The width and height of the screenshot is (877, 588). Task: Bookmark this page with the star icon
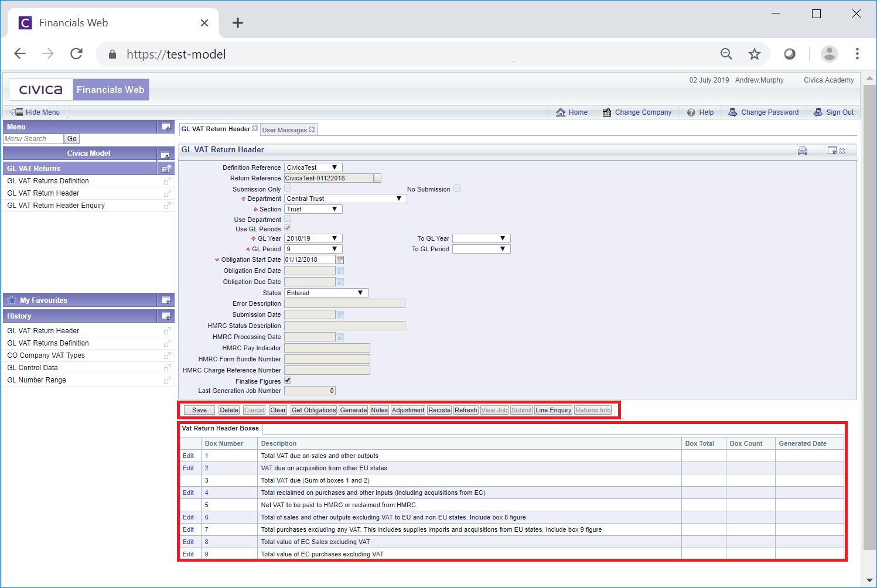click(x=755, y=54)
